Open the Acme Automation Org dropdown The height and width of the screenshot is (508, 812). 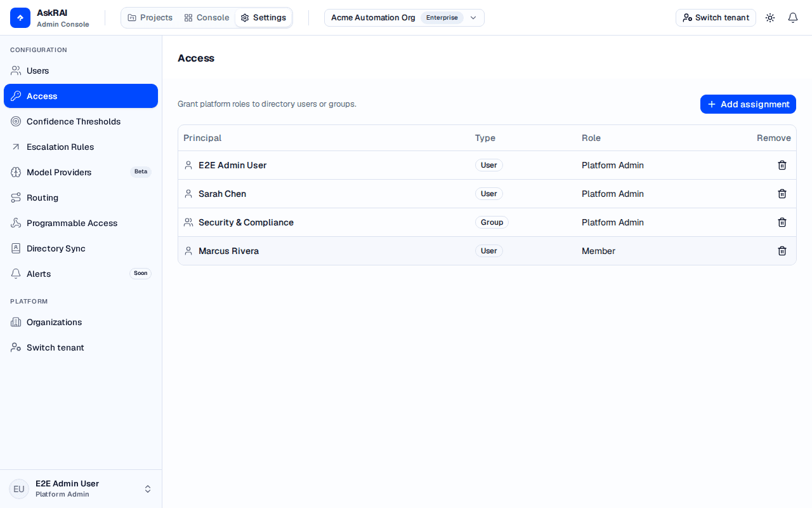[x=404, y=18]
